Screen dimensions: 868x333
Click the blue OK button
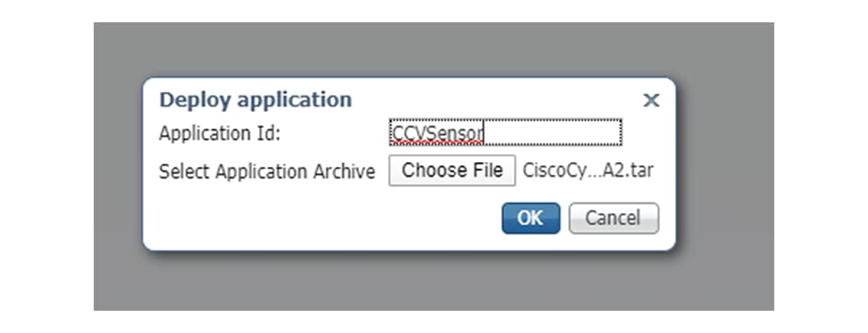tap(531, 219)
